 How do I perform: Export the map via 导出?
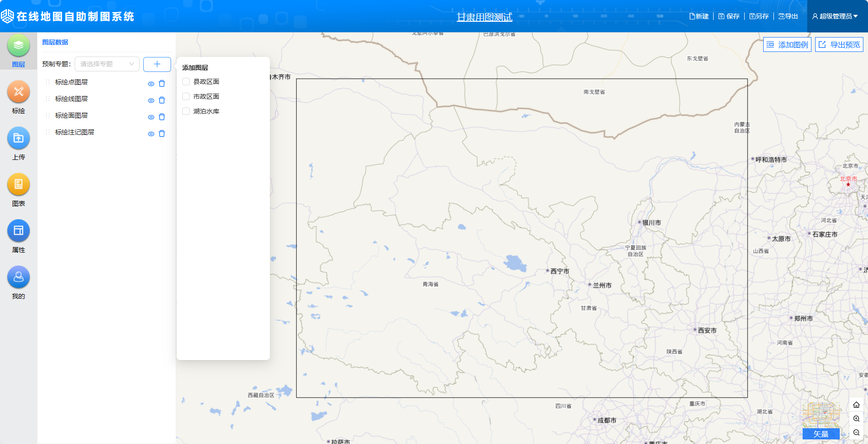788,16
